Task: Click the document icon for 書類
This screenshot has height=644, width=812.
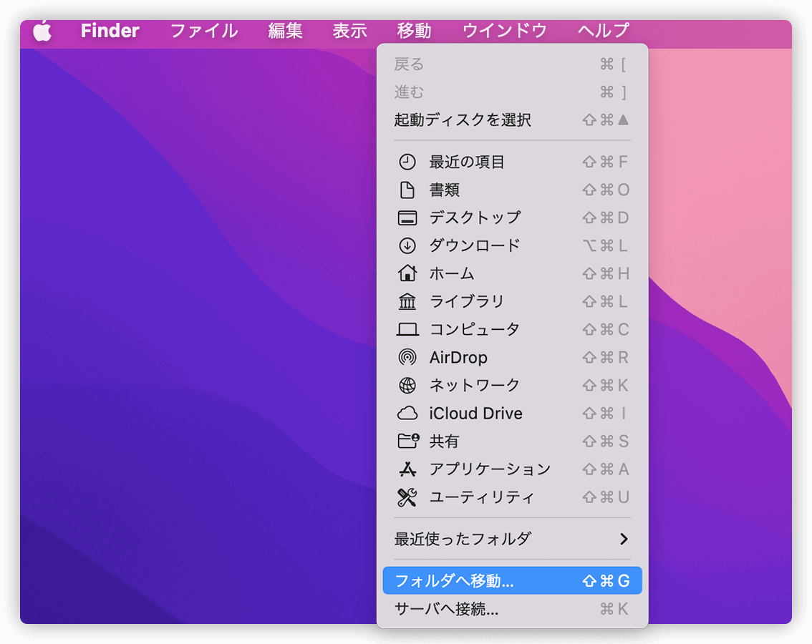Action: pos(407,190)
